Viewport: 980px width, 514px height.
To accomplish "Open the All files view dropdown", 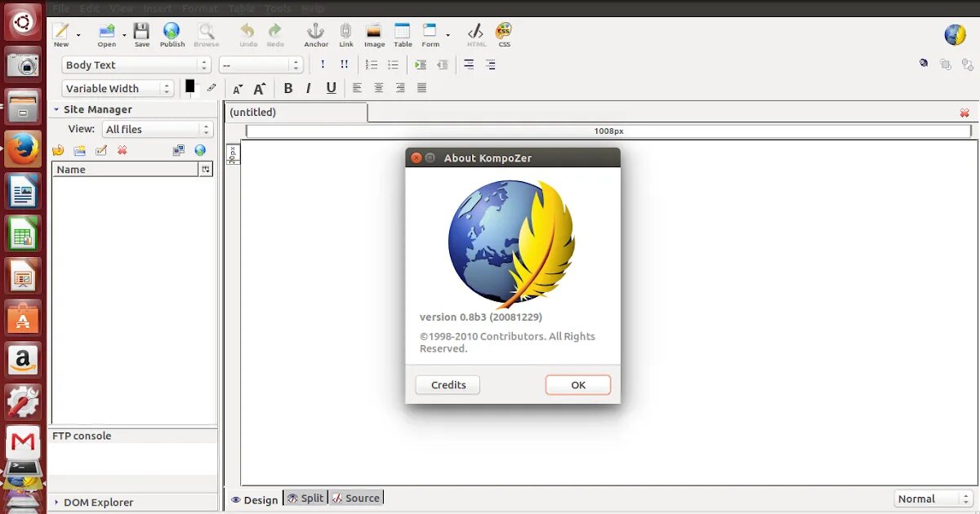I will tap(158, 129).
